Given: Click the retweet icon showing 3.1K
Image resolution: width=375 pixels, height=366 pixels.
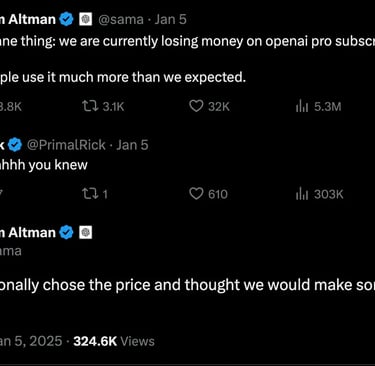Looking at the screenshot, I should (90, 106).
